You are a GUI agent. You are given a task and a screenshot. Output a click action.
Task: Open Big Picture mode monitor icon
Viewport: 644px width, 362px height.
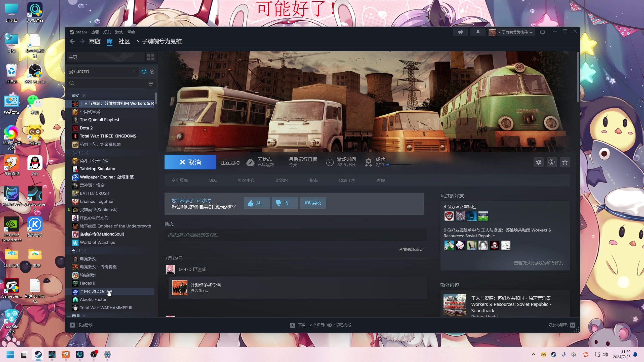(543, 32)
